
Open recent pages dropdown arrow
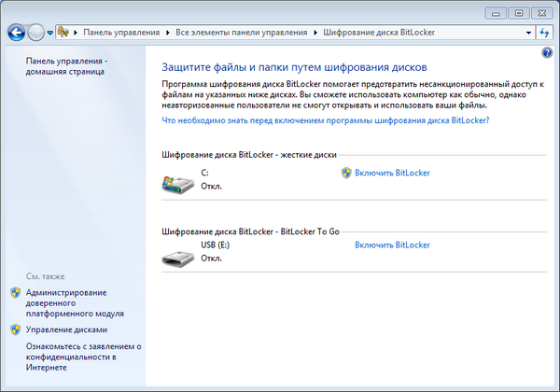point(50,33)
